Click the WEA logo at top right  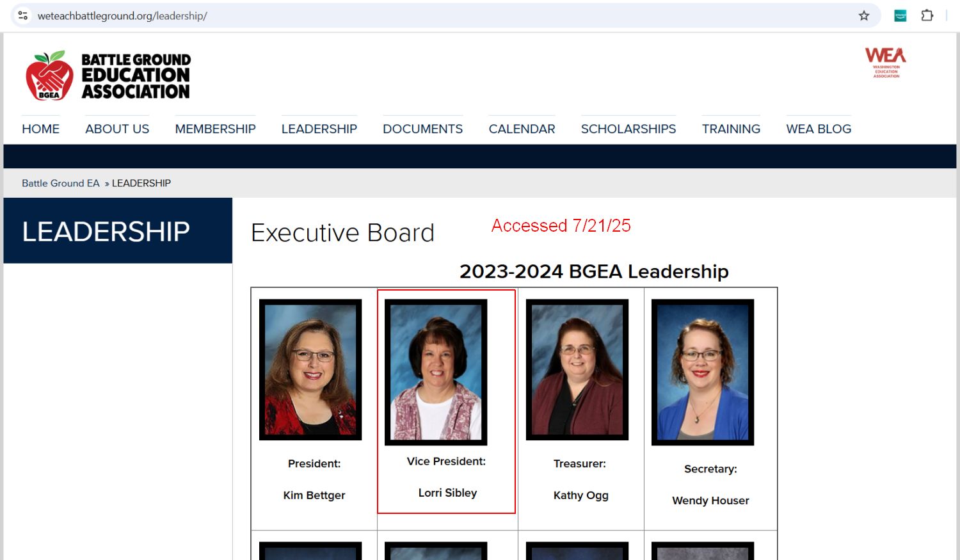point(886,62)
